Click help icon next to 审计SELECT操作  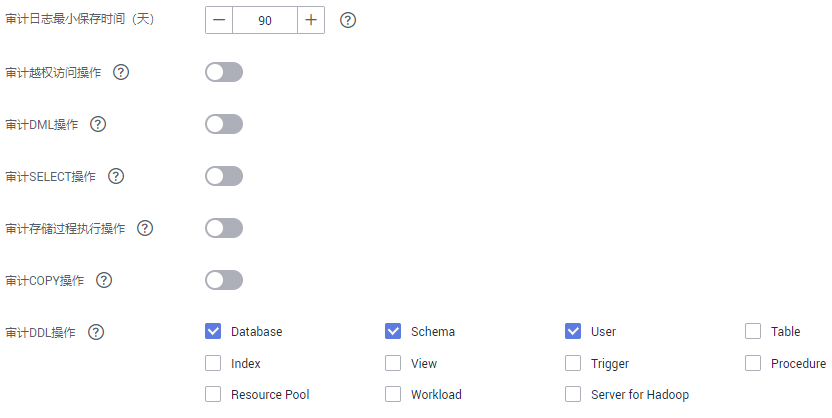(116, 176)
